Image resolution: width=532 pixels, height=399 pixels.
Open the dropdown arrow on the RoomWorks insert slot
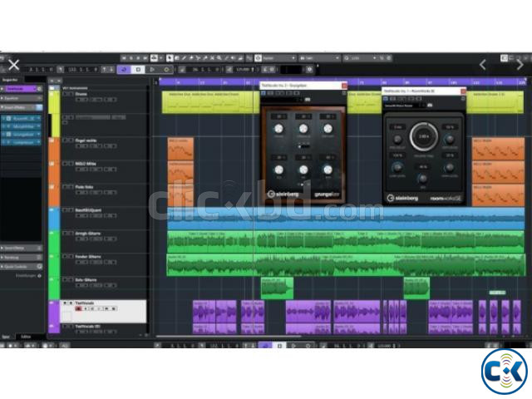(x=38, y=118)
